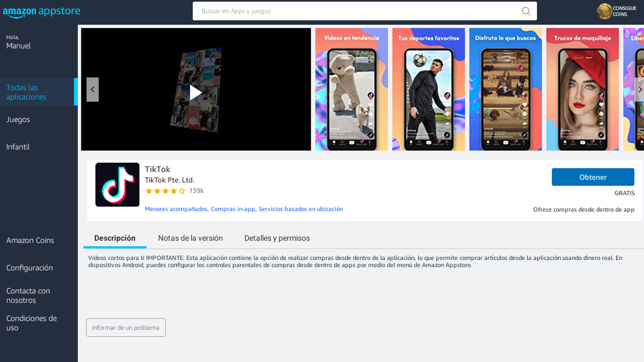The width and height of the screenshot is (644, 362).
Task: Click the TikTok Pte. Ltd. developer name
Action: click(x=170, y=180)
